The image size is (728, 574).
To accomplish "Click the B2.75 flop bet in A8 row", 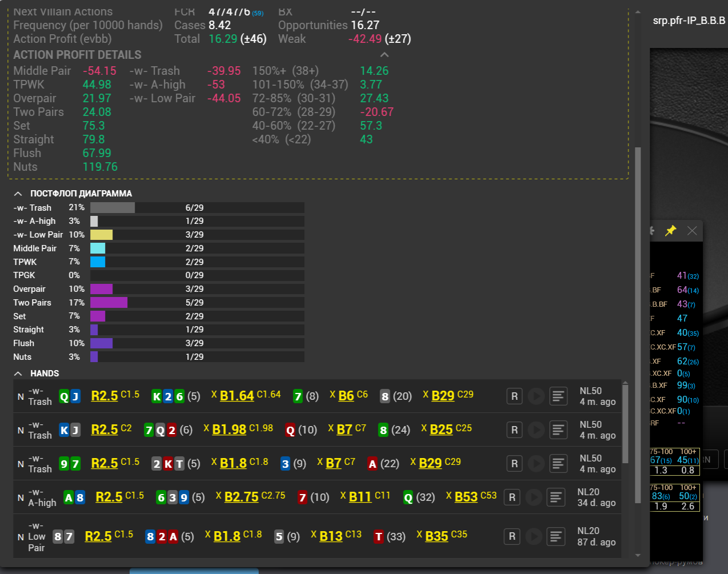I will (241, 497).
